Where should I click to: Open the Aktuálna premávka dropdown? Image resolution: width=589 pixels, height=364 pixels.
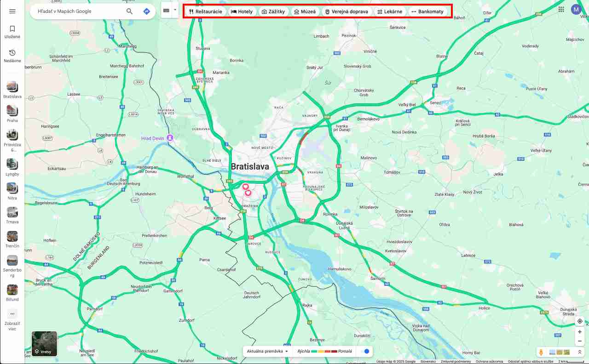268,351
